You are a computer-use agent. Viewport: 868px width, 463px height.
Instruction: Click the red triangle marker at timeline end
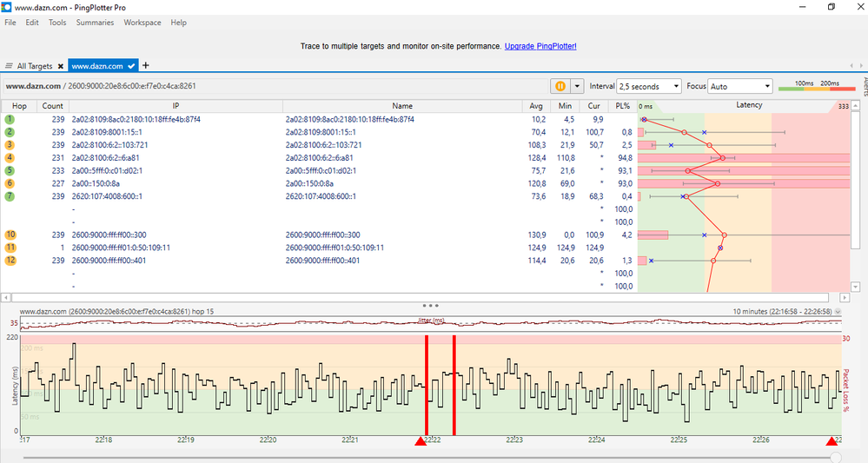(x=832, y=440)
